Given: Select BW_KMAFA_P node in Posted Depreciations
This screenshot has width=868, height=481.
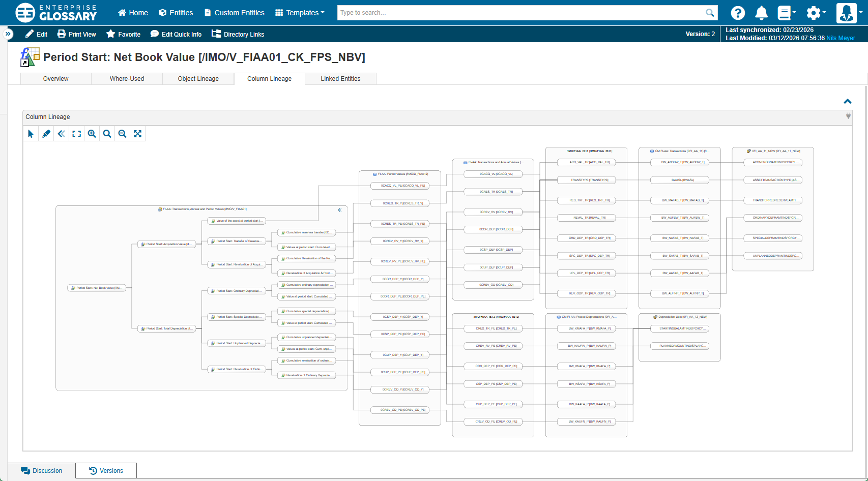Looking at the screenshot, I should point(586,328).
